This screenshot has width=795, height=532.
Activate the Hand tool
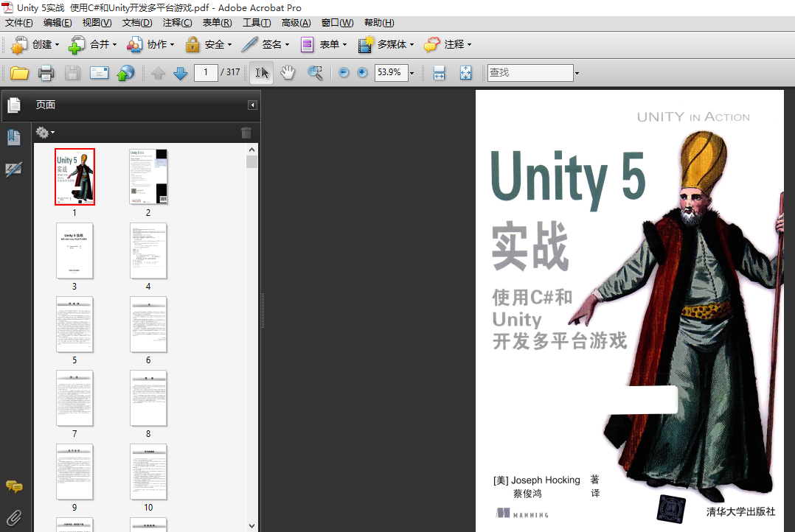coord(288,73)
